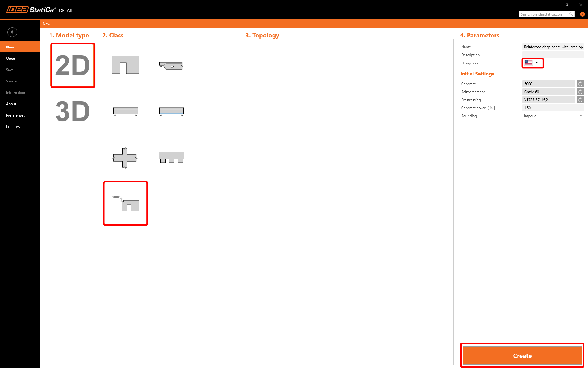The image size is (588, 368).
Task: Pick the pile cap foundation class icon
Action: (x=171, y=157)
